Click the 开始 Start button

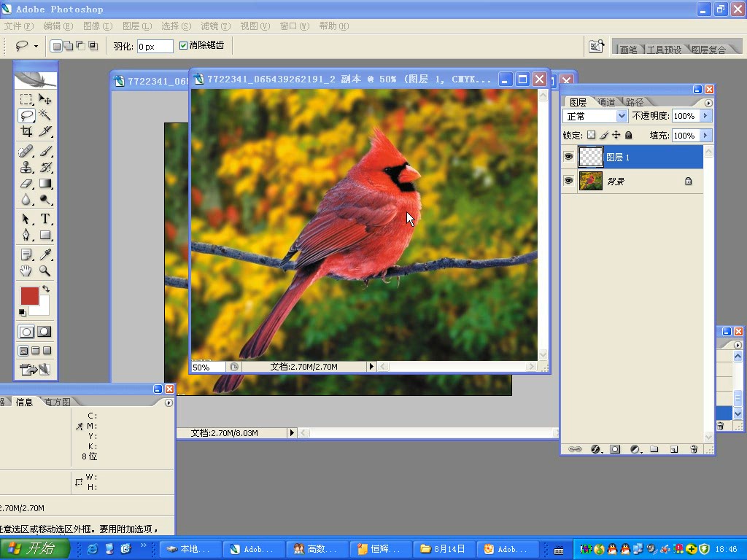tap(35, 549)
